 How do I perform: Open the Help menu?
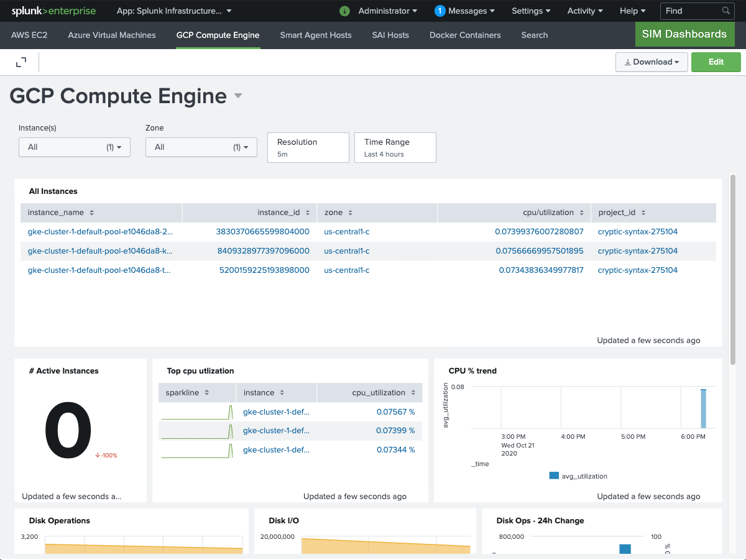pyautogui.click(x=632, y=11)
